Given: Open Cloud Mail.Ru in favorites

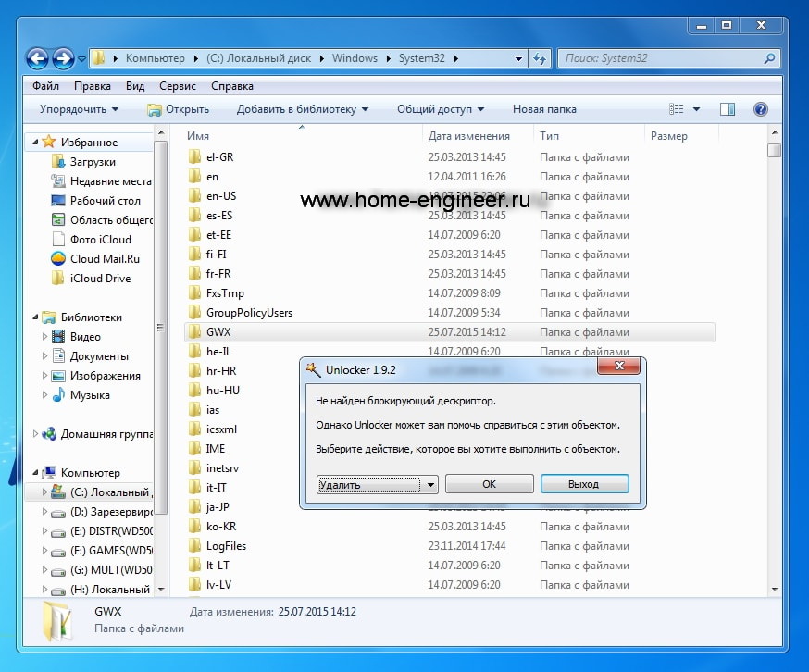Looking at the screenshot, I should pos(104,259).
